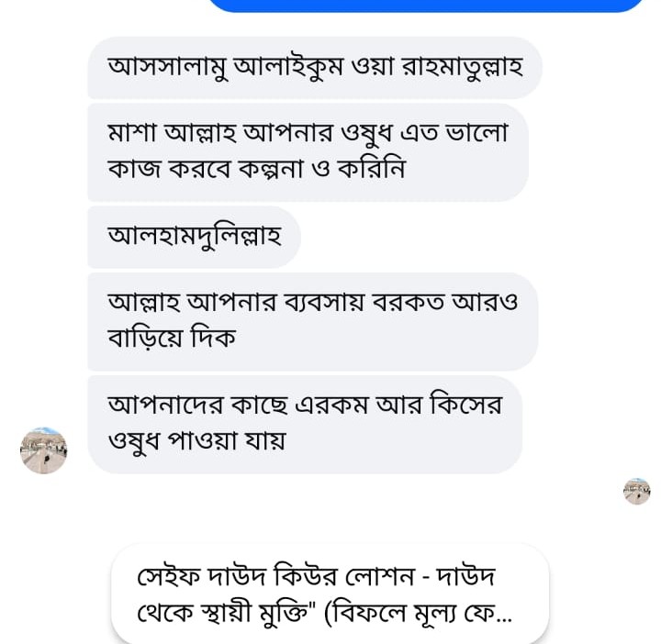Tap the message starting with 'আল্লাহ আপনার ব্যবসায়'
661x644 pixels.
(312, 320)
